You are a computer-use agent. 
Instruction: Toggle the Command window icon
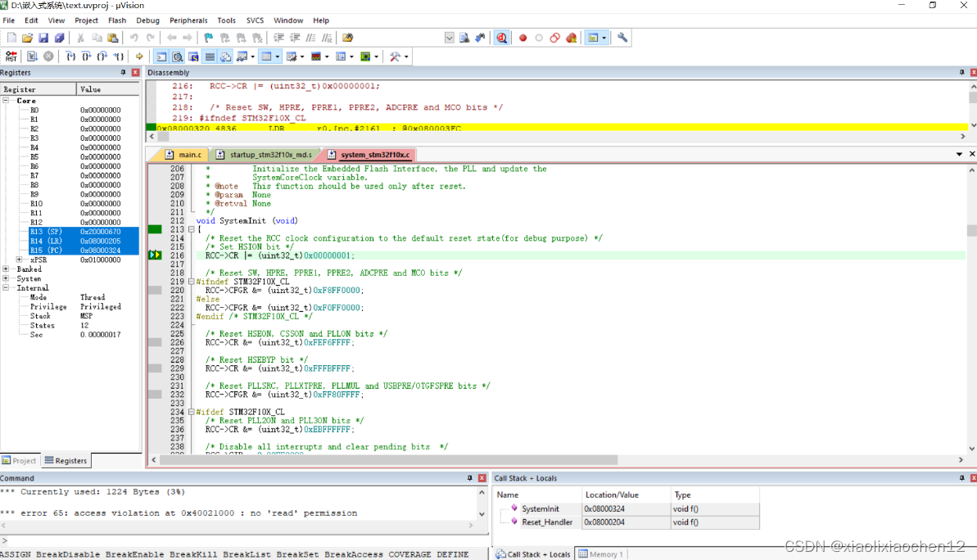(161, 56)
